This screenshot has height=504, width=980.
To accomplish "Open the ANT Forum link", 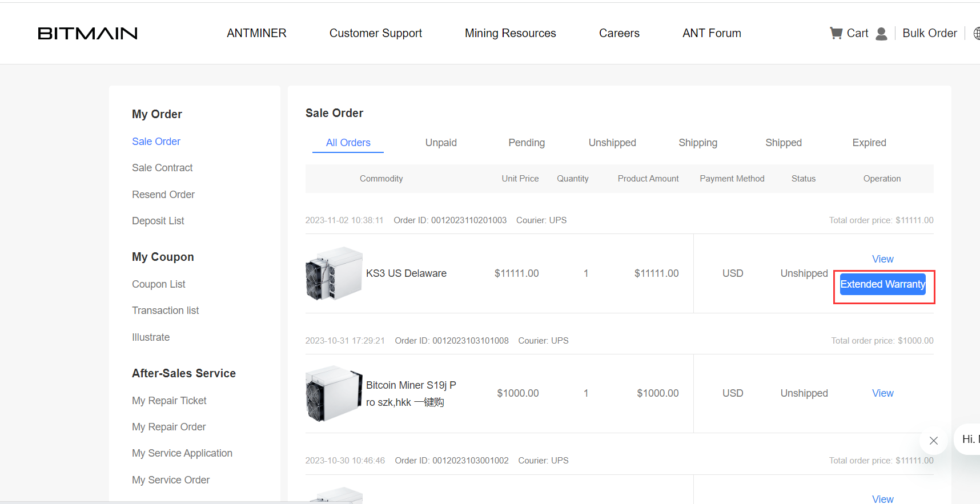I will click(x=712, y=33).
